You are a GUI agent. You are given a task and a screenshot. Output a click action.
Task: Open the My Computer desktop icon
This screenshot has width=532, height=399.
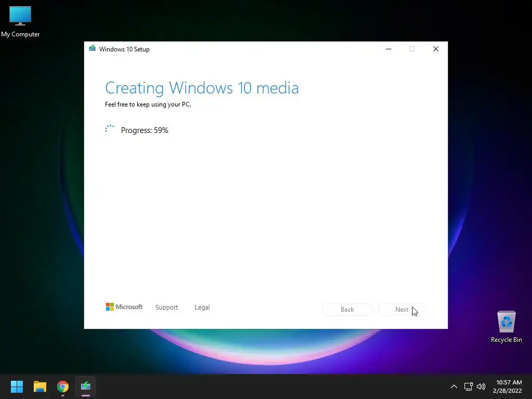(20, 21)
